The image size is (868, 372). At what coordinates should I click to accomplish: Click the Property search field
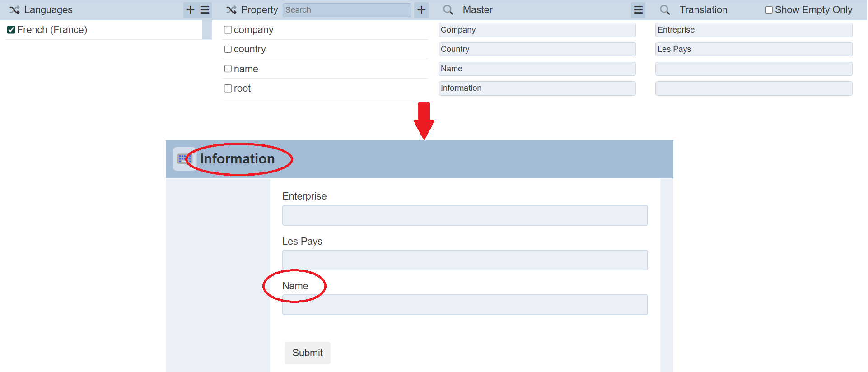(346, 10)
